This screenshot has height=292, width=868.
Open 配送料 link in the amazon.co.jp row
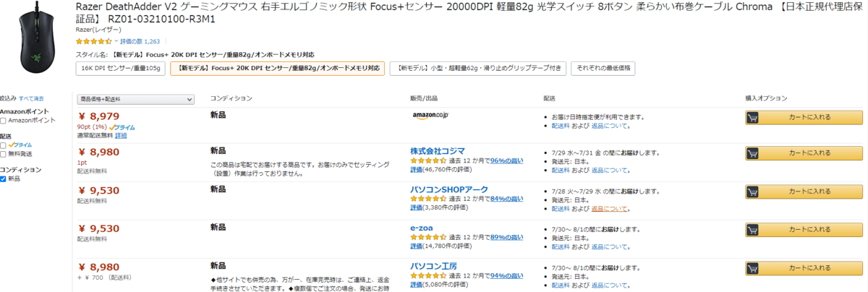(x=561, y=126)
